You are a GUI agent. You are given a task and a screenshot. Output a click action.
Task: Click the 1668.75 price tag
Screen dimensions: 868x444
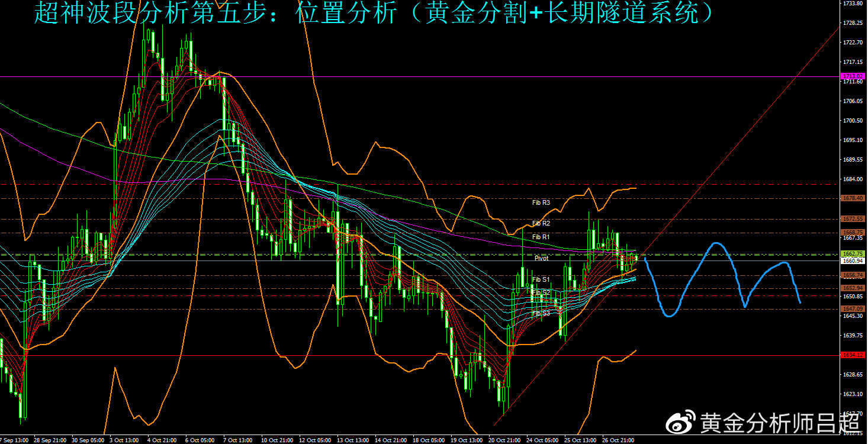point(853,232)
